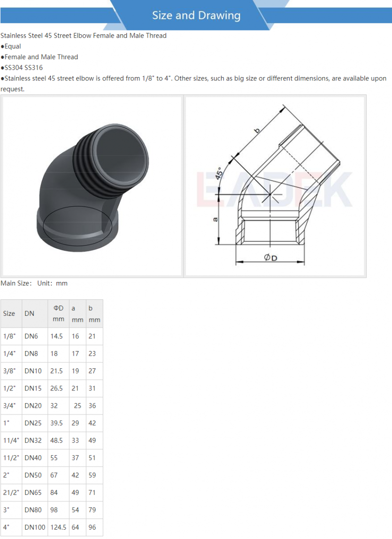Select the 3/8" size cell
Screen dimensions: 392x539
(x=11, y=371)
